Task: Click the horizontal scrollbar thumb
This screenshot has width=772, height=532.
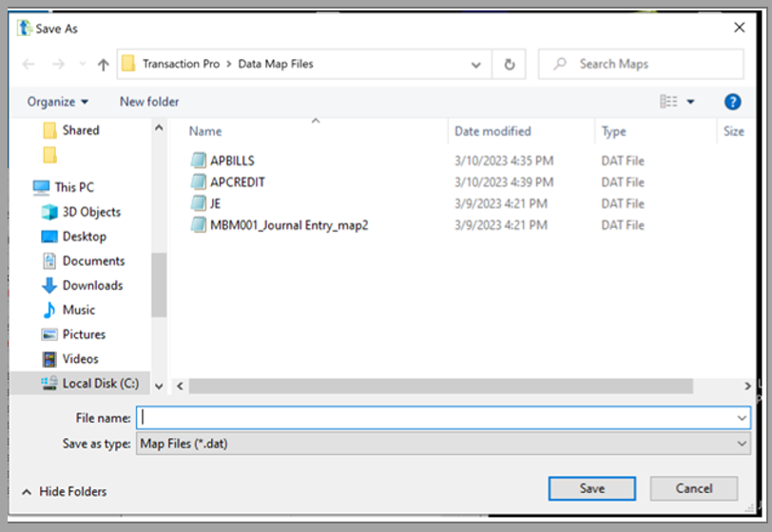Action: (440, 387)
